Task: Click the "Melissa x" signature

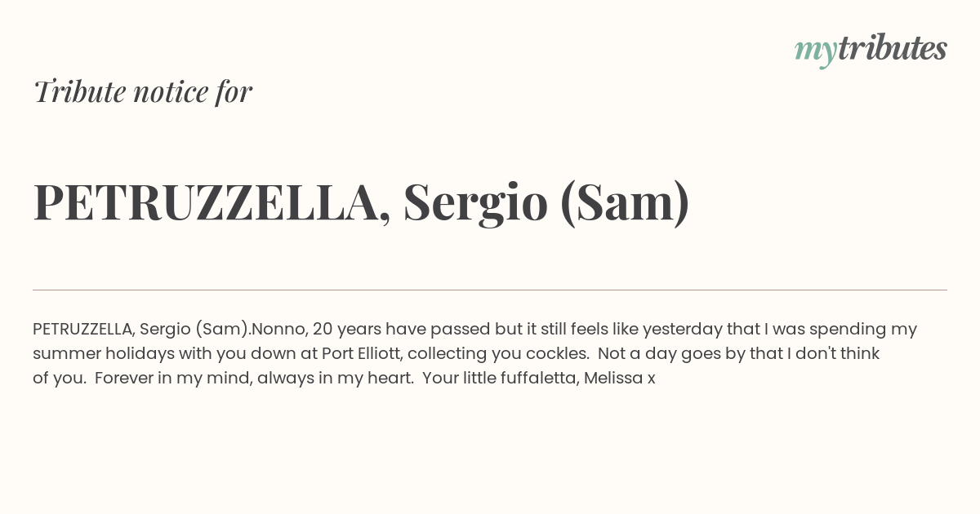Action: [x=620, y=378]
